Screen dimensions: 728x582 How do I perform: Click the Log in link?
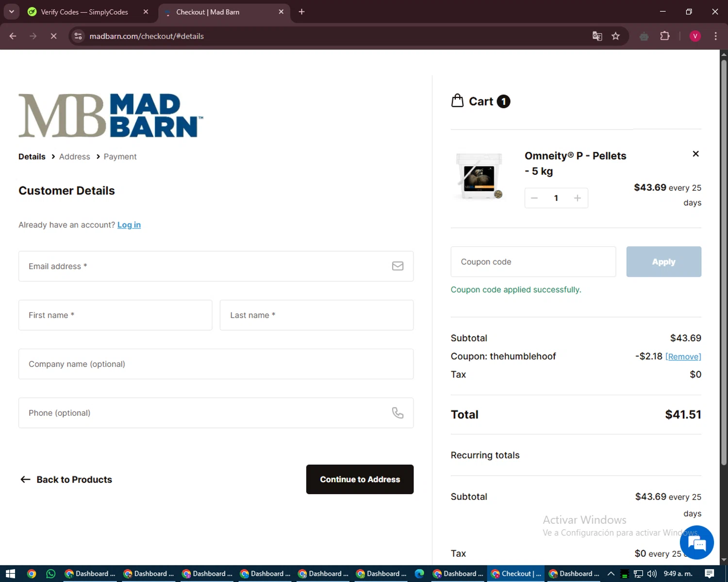(x=129, y=225)
